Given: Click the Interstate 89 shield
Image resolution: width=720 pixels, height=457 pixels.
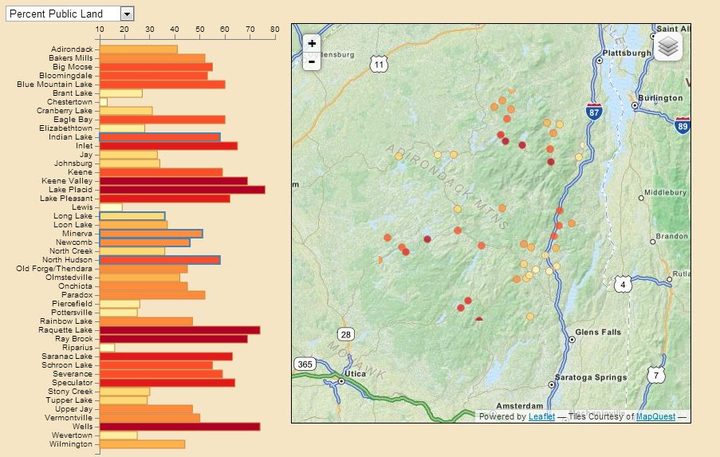Looking at the screenshot, I should (682, 126).
